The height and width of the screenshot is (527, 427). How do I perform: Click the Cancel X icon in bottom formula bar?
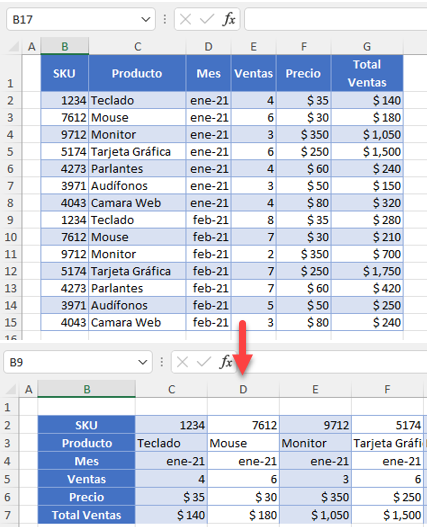182,362
